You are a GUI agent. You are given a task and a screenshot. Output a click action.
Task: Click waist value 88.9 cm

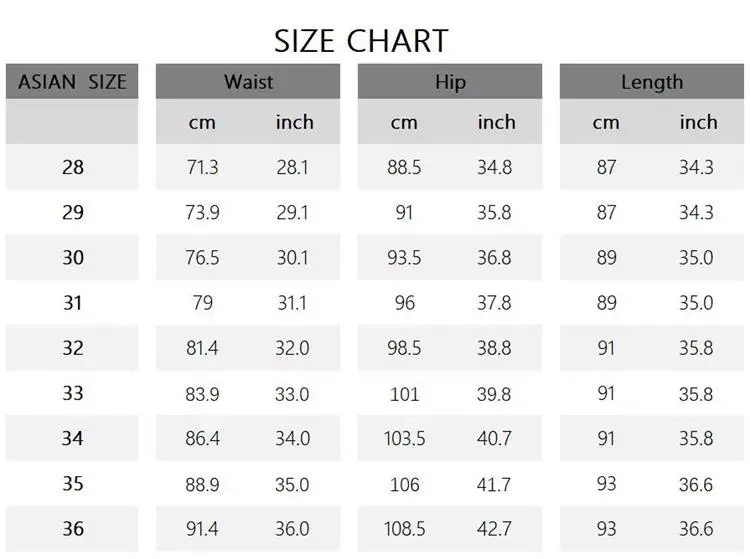click(x=202, y=484)
